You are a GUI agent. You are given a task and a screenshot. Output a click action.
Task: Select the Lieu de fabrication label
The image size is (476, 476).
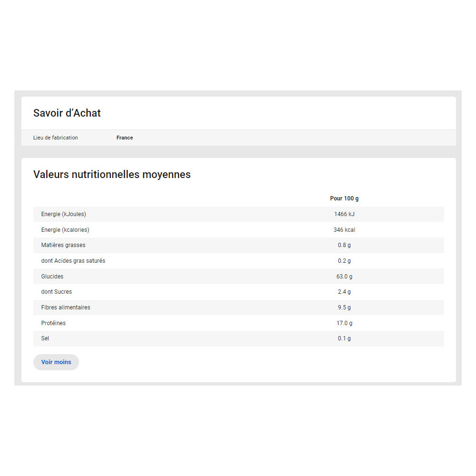tap(56, 138)
